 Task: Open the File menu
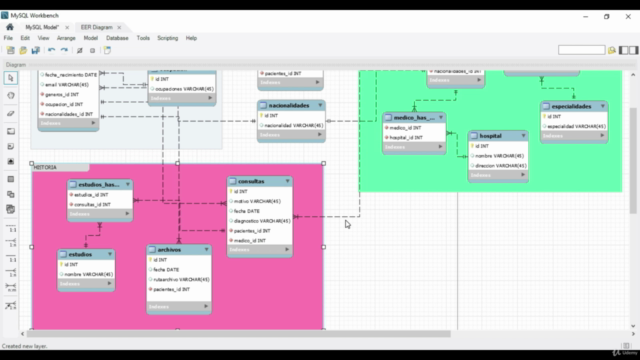point(8,38)
